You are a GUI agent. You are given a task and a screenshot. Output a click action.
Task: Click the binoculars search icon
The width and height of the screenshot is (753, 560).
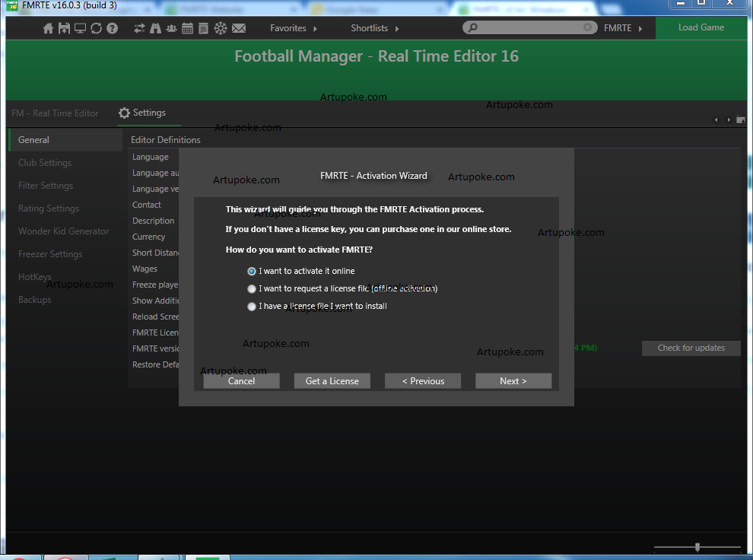[x=155, y=28]
